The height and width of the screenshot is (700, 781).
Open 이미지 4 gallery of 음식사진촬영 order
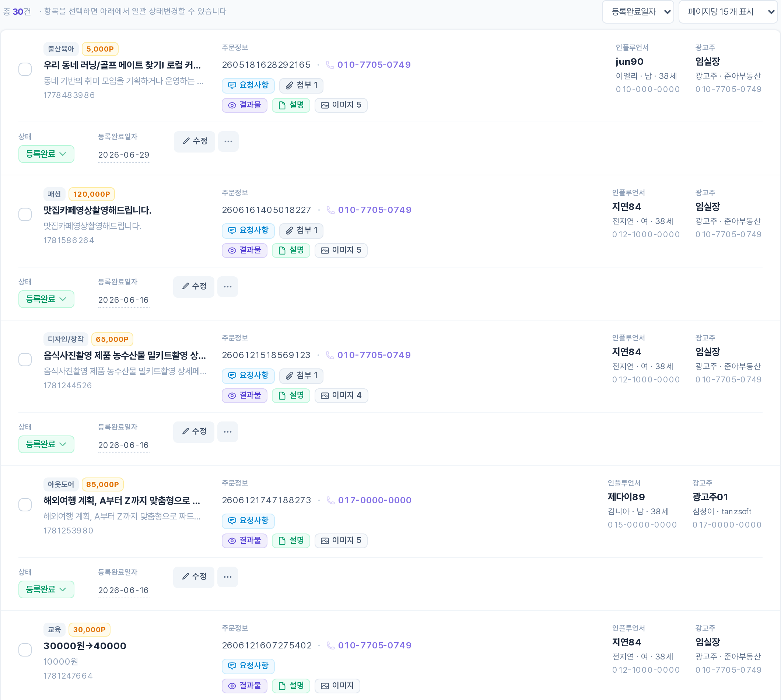pyautogui.click(x=341, y=395)
